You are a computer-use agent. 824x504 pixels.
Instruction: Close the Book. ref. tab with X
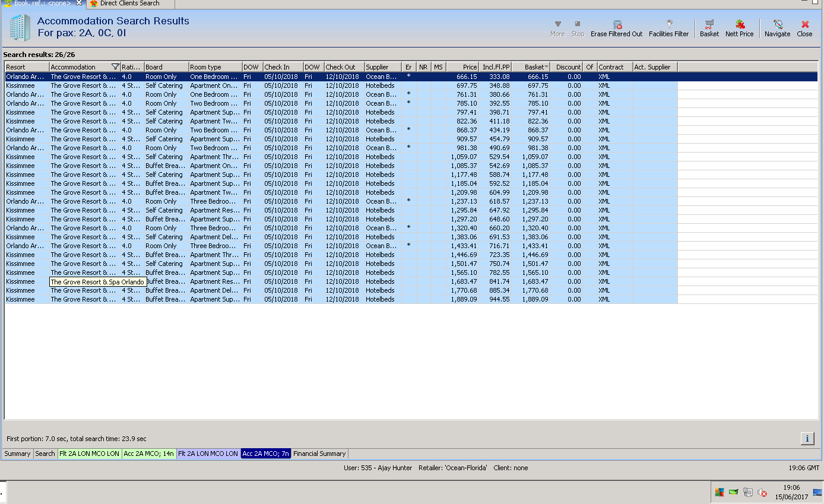pyautogui.click(x=79, y=3)
